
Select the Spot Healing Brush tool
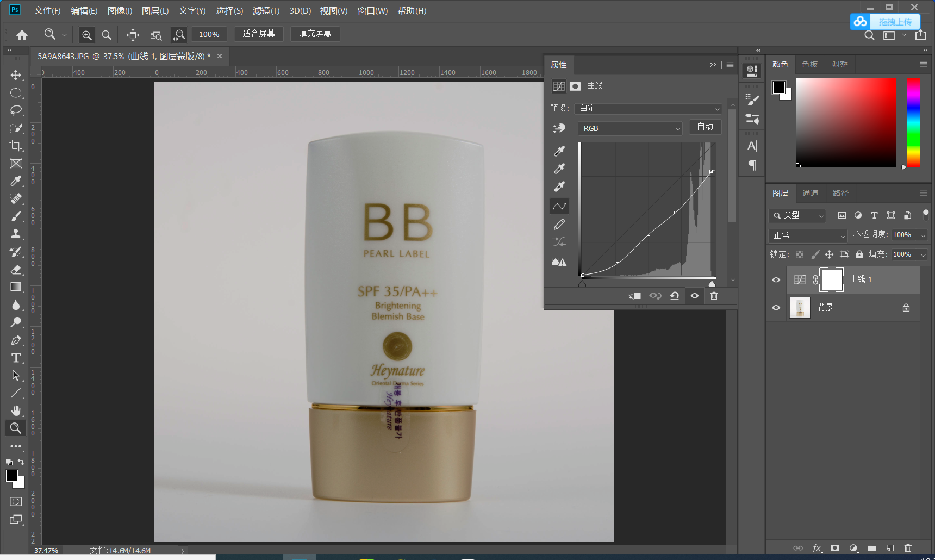pyautogui.click(x=16, y=199)
